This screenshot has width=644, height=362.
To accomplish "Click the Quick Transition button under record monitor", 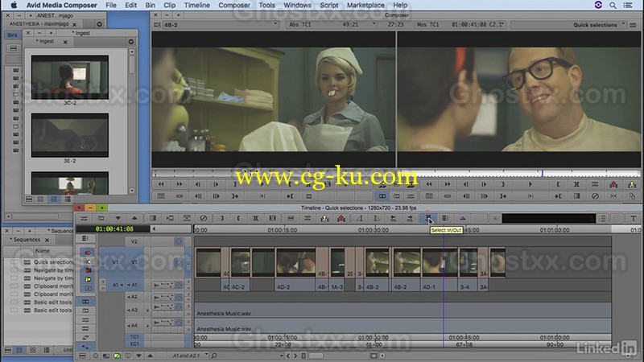I will coord(576,196).
